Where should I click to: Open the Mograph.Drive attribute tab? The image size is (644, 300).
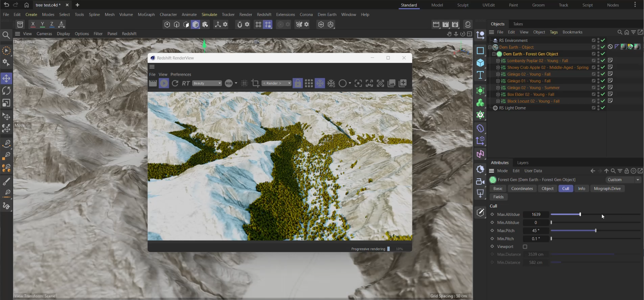pyautogui.click(x=607, y=189)
